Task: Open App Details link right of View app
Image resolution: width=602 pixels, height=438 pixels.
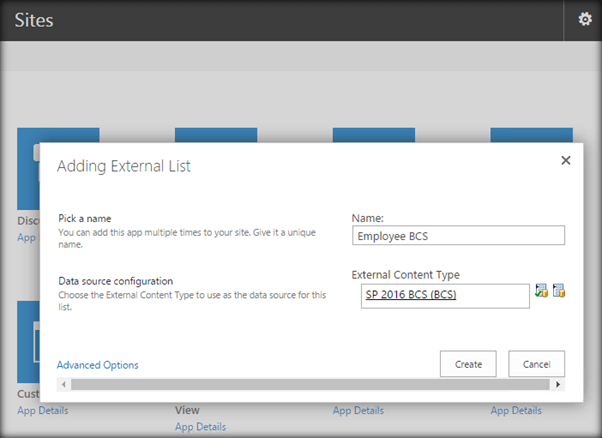Action: (358, 410)
